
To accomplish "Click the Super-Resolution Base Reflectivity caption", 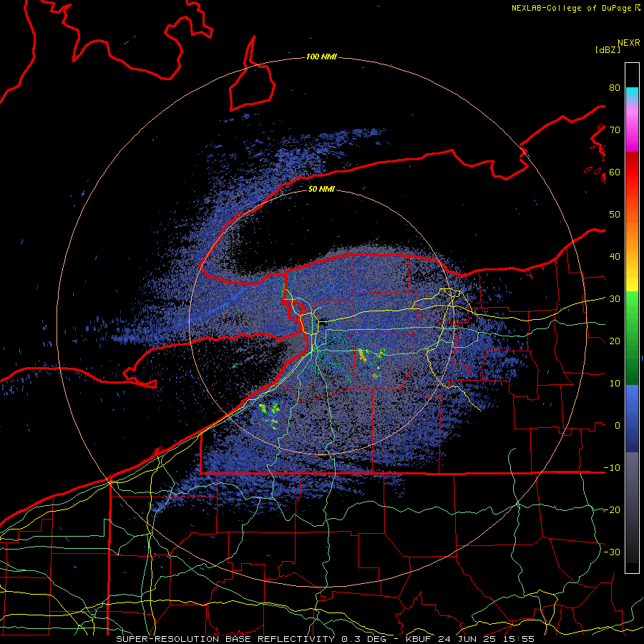I will pos(225,639).
